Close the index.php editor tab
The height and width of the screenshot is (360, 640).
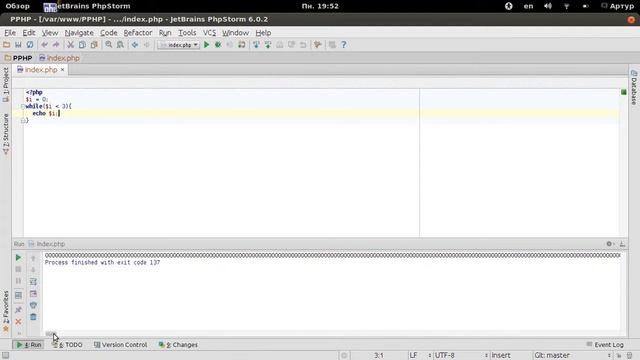(62, 70)
